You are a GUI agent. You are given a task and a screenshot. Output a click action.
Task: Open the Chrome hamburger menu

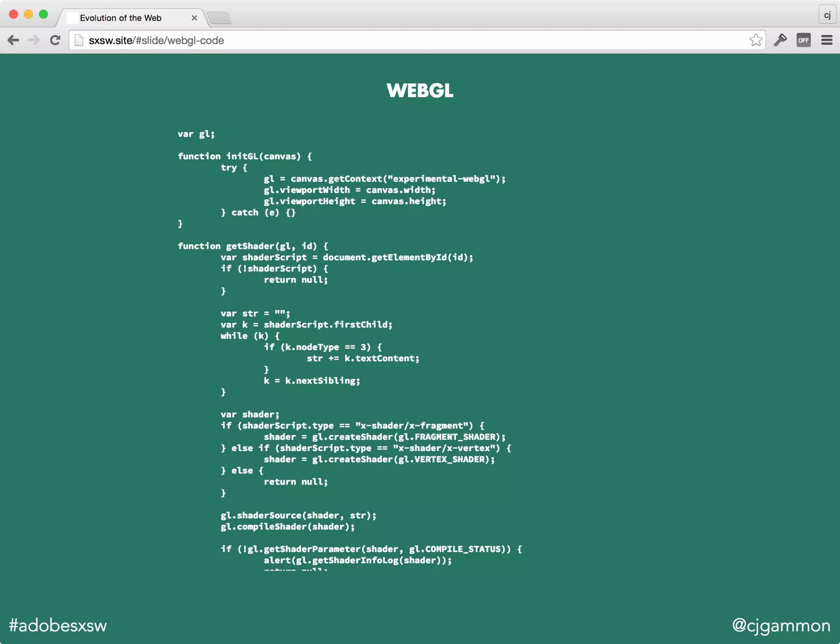tap(827, 40)
